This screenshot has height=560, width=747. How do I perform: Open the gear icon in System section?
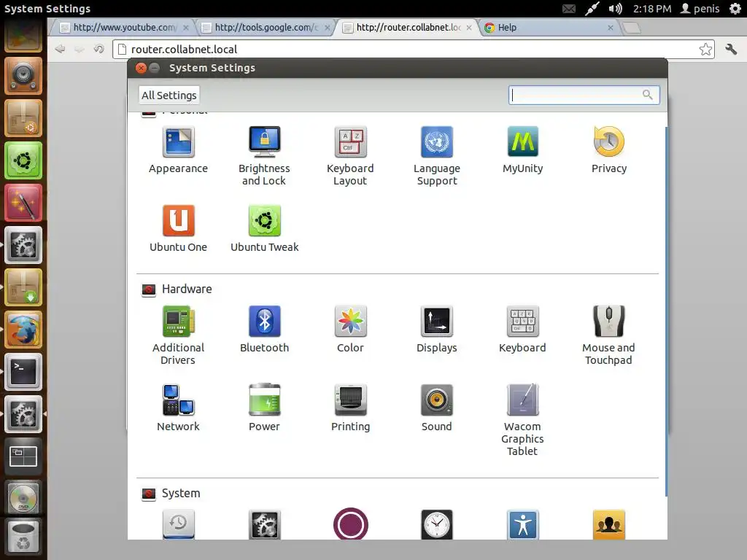pos(264,524)
